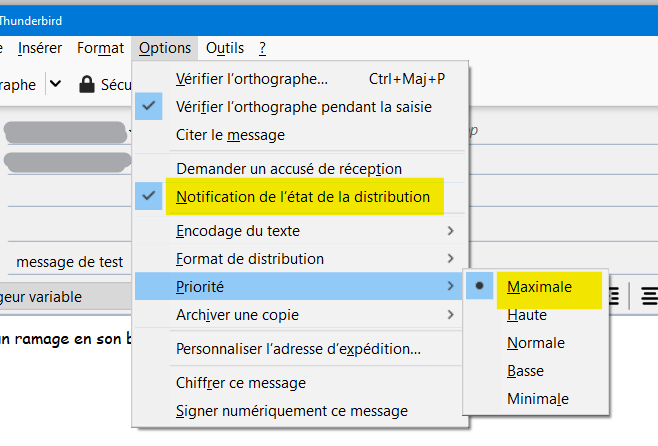Click the text alignment icon in formatting bar
The width and height of the screenshot is (658, 446).
(649, 296)
